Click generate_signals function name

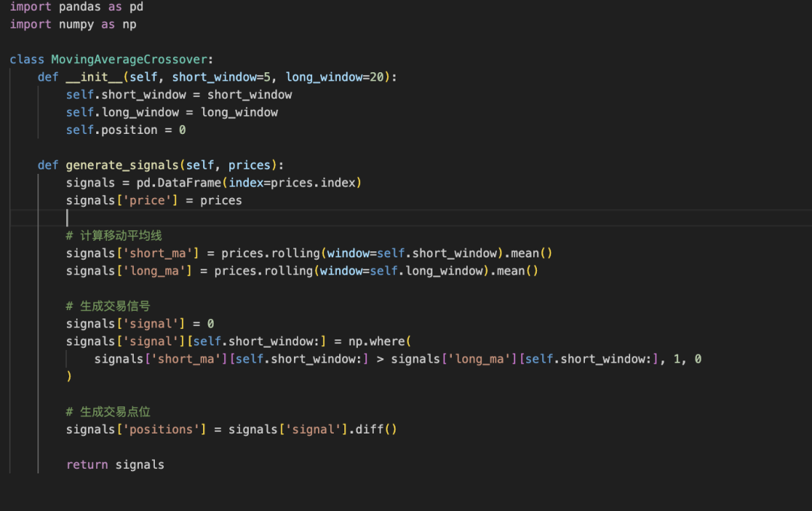point(123,166)
